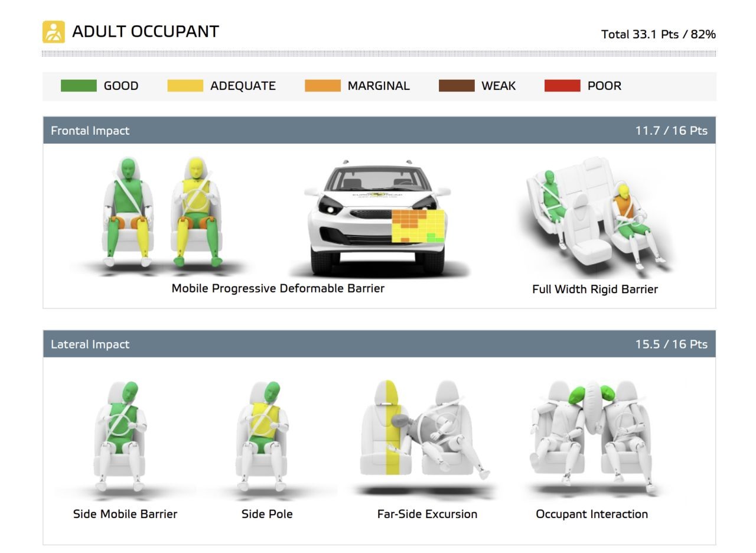Screen dimensions: 756x553
Task: Click the Far-Side Excursion caption
Action: click(427, 514)
